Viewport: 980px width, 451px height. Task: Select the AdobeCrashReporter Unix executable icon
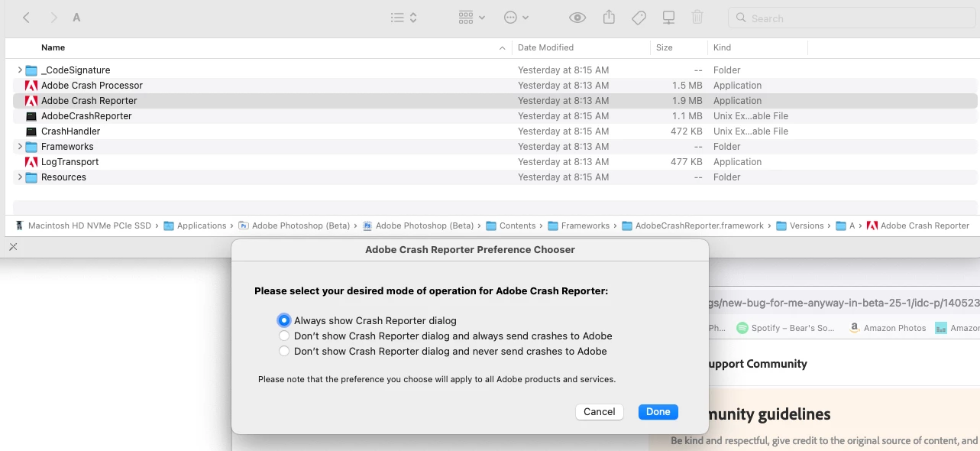click(31, 116)
